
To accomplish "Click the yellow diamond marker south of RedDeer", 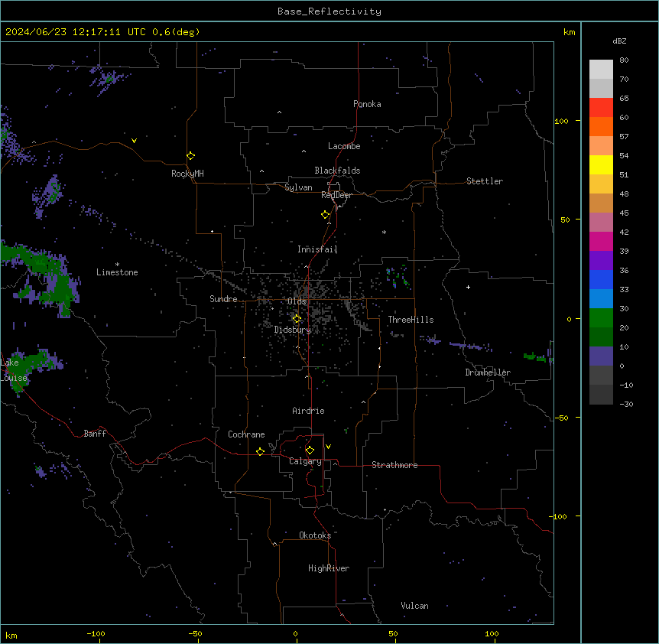I will [x=326, y=215].
